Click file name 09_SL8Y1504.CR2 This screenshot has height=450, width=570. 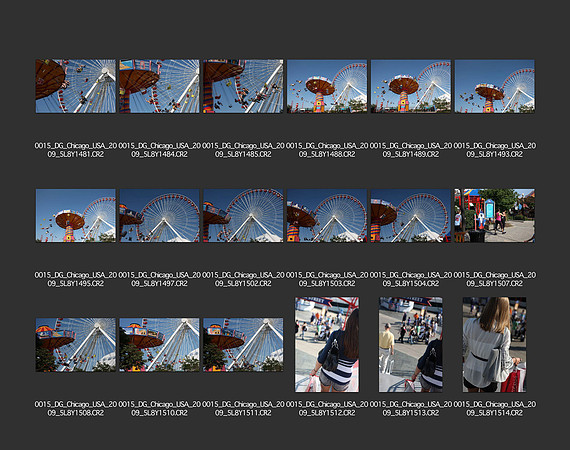(411, 284)
